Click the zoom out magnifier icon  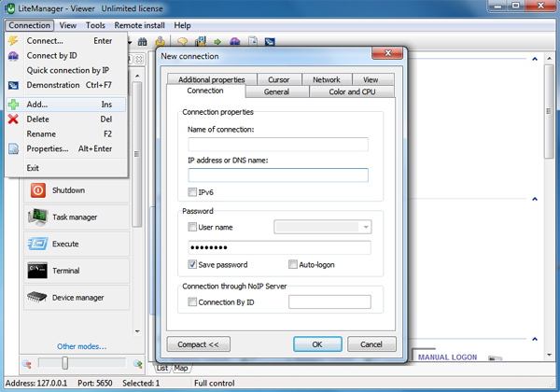[x=27, y=364]
